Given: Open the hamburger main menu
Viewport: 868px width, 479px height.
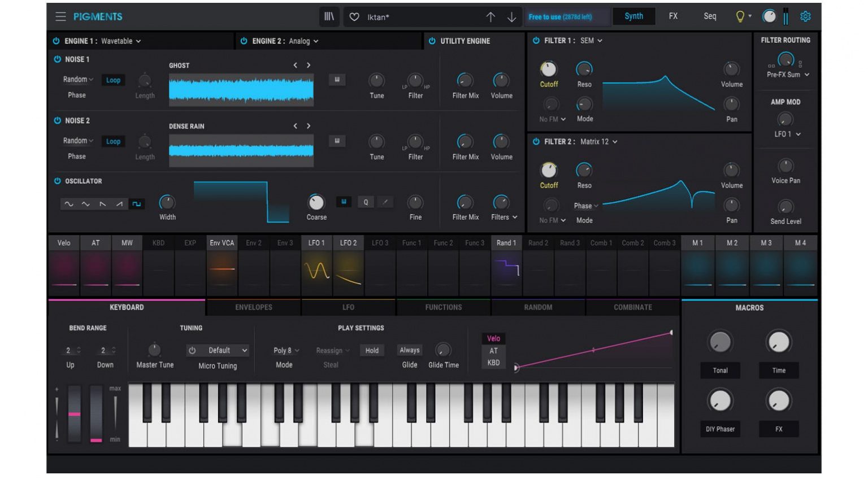Looking at the screenshot, I should (x=60, y=16).
